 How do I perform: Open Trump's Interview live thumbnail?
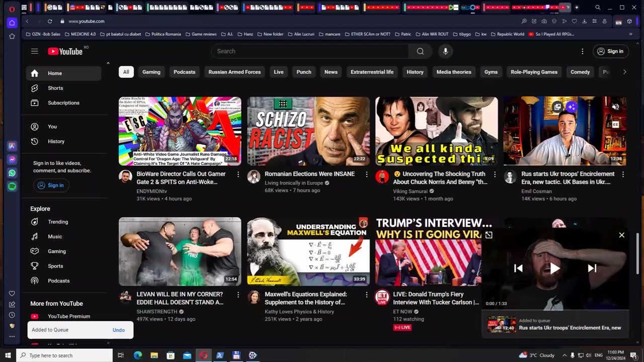coord(429,251)
